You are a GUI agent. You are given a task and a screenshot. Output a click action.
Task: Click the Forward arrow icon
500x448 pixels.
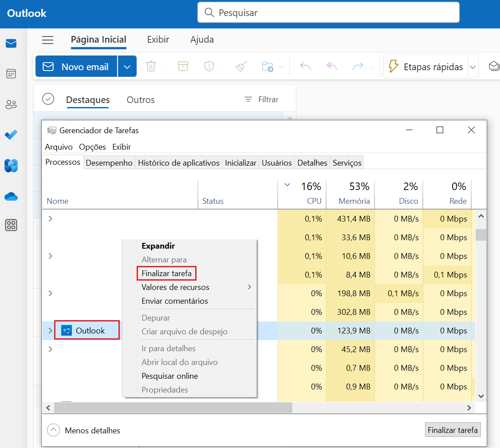[358, 66]
